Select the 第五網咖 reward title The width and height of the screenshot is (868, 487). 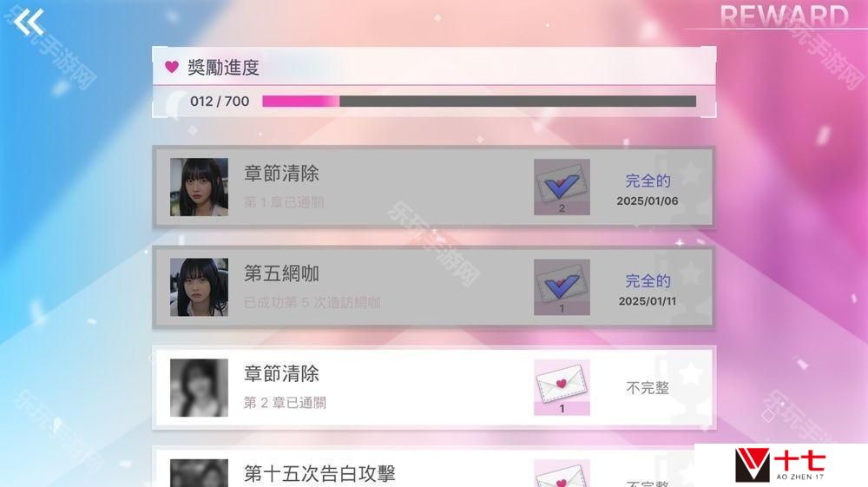(281, 273)
